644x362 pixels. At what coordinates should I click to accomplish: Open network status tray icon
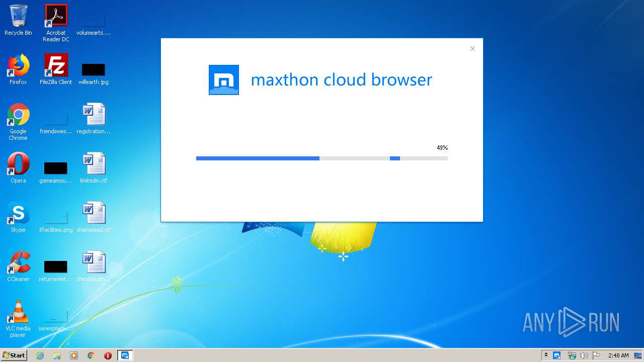pos(572,355)
